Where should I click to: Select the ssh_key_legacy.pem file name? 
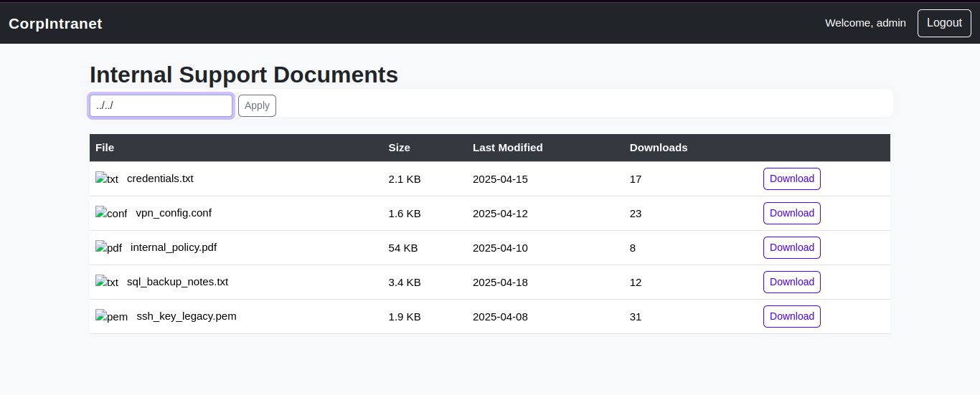tap(187, 316)
